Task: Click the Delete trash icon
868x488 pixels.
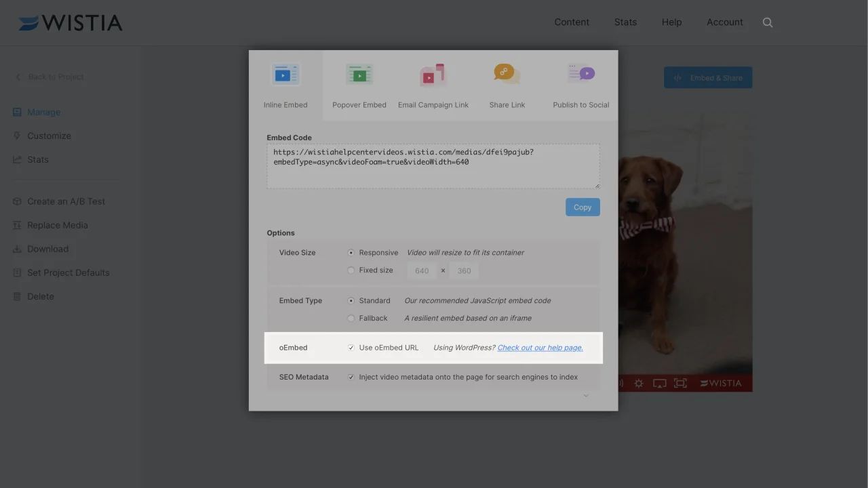Action: [17, 296]
